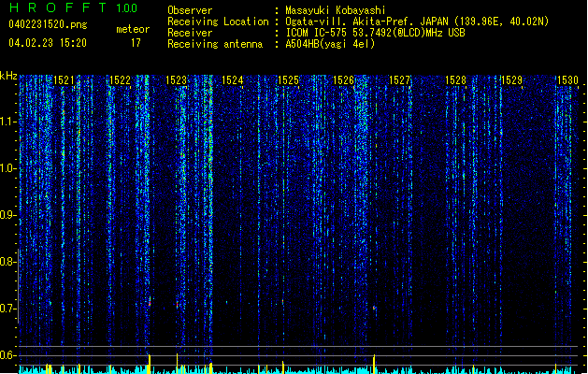Click the red meteor echo after 1526
This screenshot has width=588, height=374.
pos(374,308)
